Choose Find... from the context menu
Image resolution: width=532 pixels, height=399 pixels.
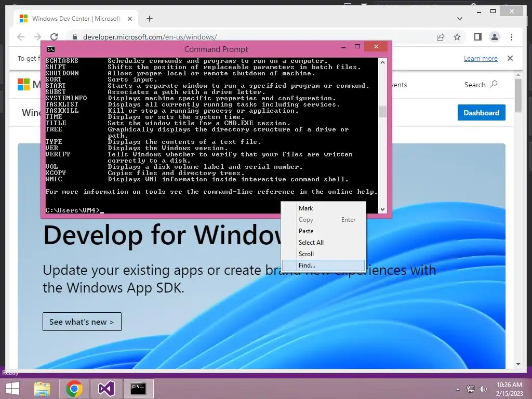[x=323, y=265]
